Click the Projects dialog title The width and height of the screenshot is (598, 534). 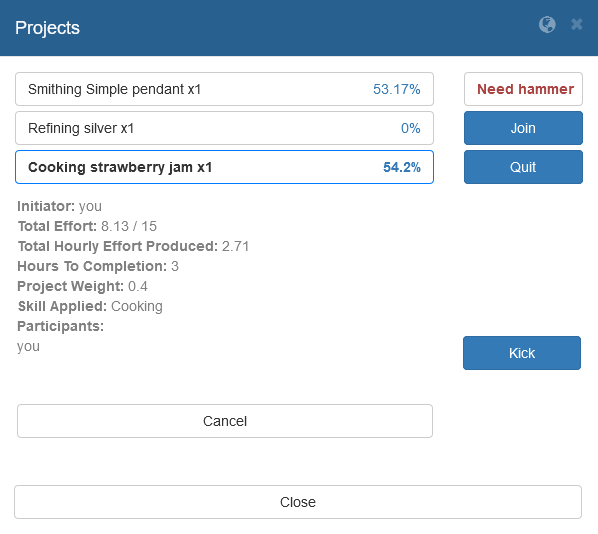click(47, 28)
